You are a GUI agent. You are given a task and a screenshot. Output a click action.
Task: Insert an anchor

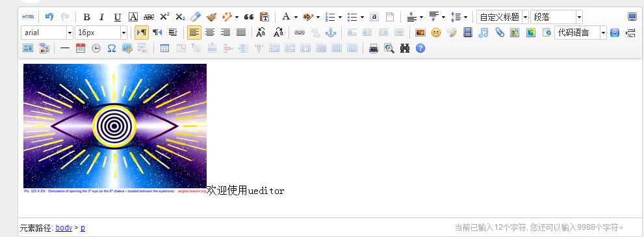pyautogui.click(x=331, y=33)
